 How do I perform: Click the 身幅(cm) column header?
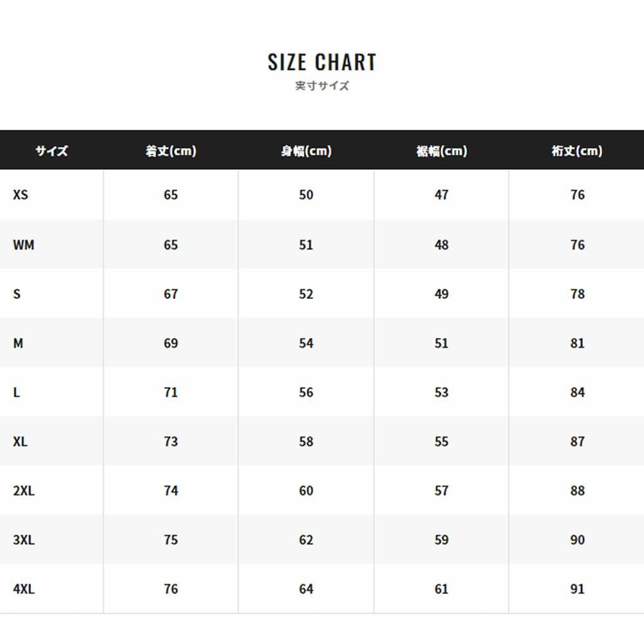coord(306,151)
